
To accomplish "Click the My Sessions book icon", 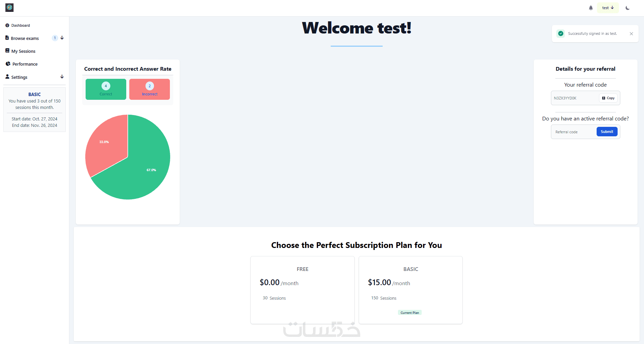I will pos(7,51).
